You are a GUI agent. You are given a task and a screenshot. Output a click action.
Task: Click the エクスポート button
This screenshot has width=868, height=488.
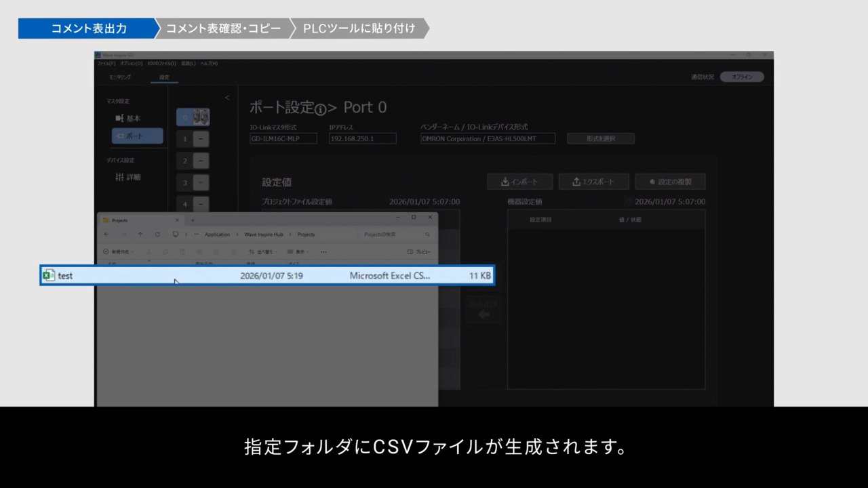coord(593,182)
